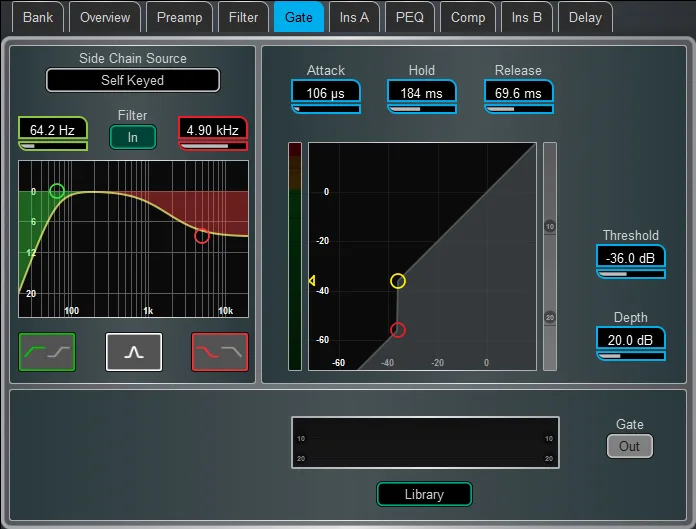Select the Hold 184 ms value

pos(422,92)
